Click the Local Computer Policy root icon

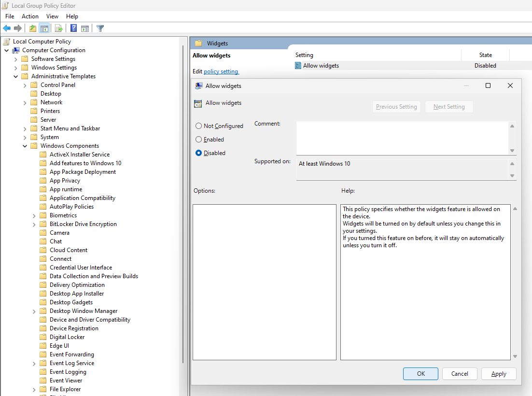[x=6, y=42]
